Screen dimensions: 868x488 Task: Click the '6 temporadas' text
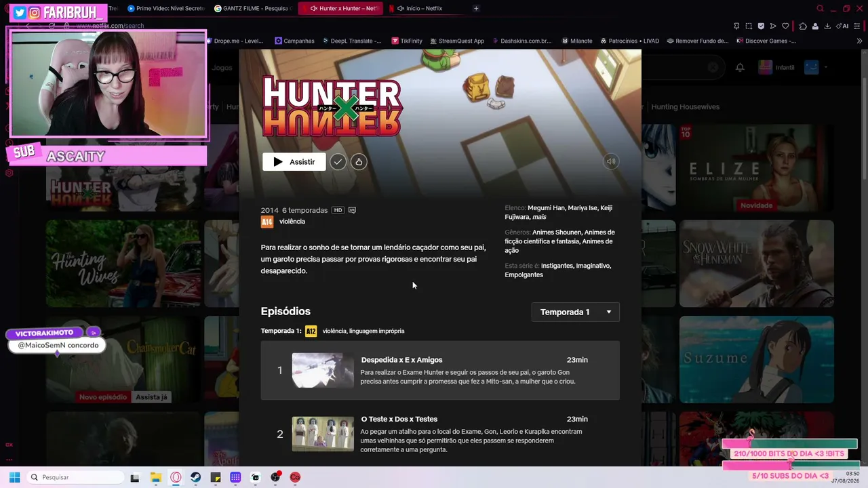(304, 210)
